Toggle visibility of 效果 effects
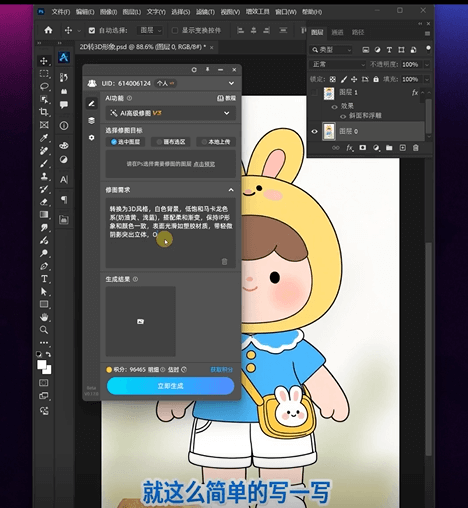The width and height of the screenshot is (468, 508). (x=334, y=107)
